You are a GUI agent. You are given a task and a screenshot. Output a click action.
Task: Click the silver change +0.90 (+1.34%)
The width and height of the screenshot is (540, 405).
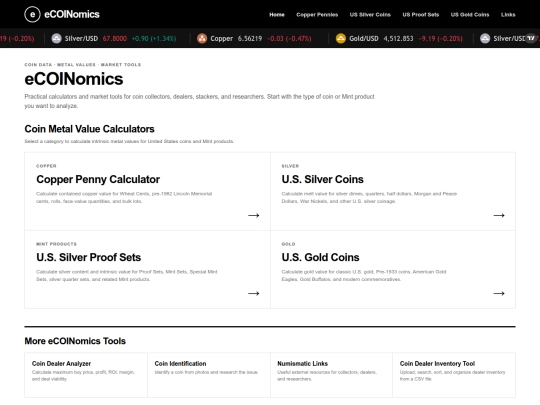(x=154, y=39)
